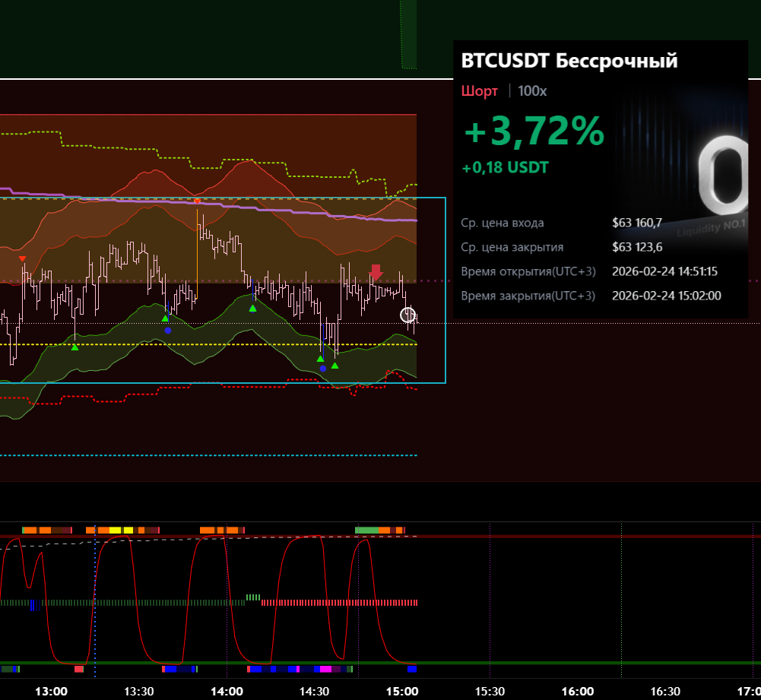The width and height of the screenshot is (761, 700).
Task: Click the 15:00 label on the time axis
Action: pyautogui.click(x=402, y=691)
